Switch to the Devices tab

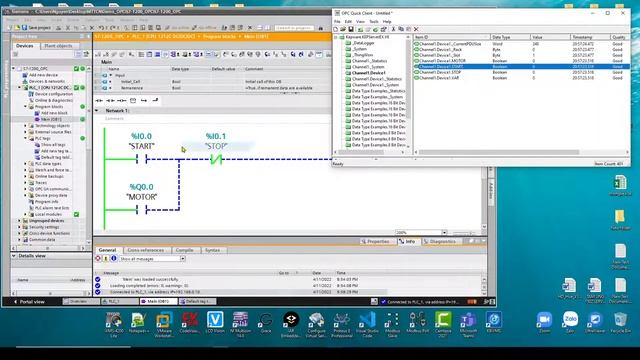pos(24,46)
